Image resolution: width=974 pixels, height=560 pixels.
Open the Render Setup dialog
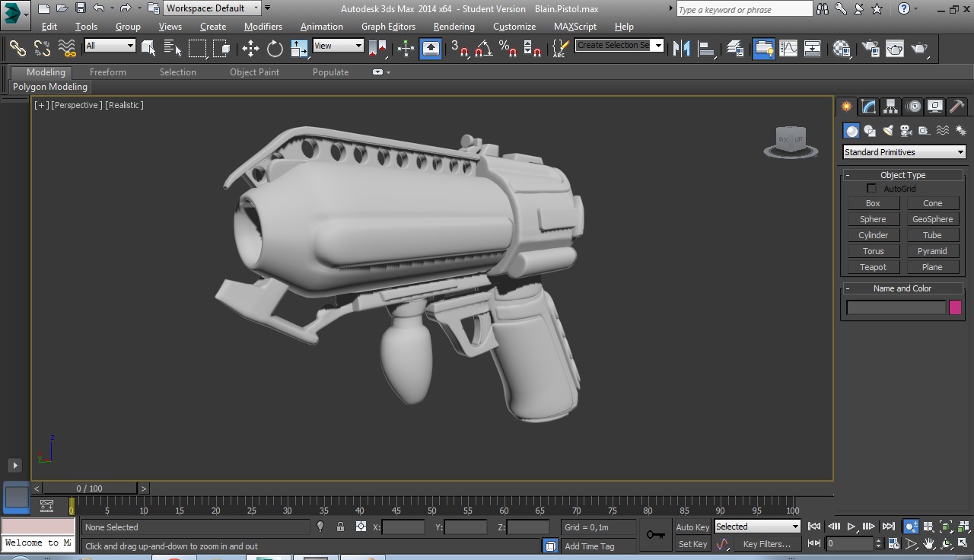pos(870,49)
